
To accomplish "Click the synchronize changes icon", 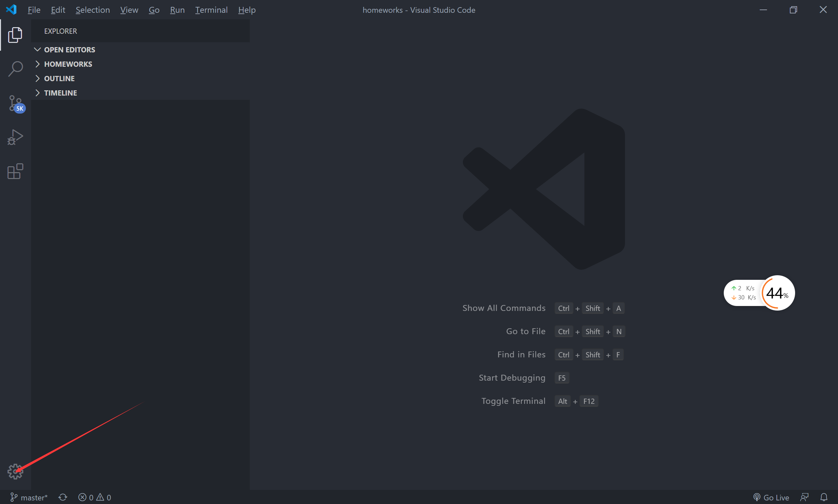I will pyautogui.click(x=63, y=497).
